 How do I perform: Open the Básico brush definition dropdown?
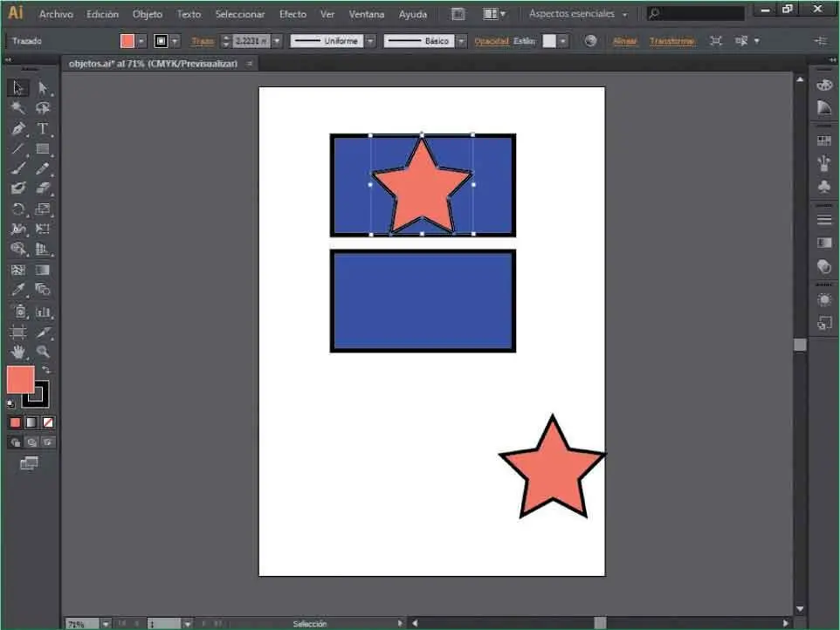(462, 41)
